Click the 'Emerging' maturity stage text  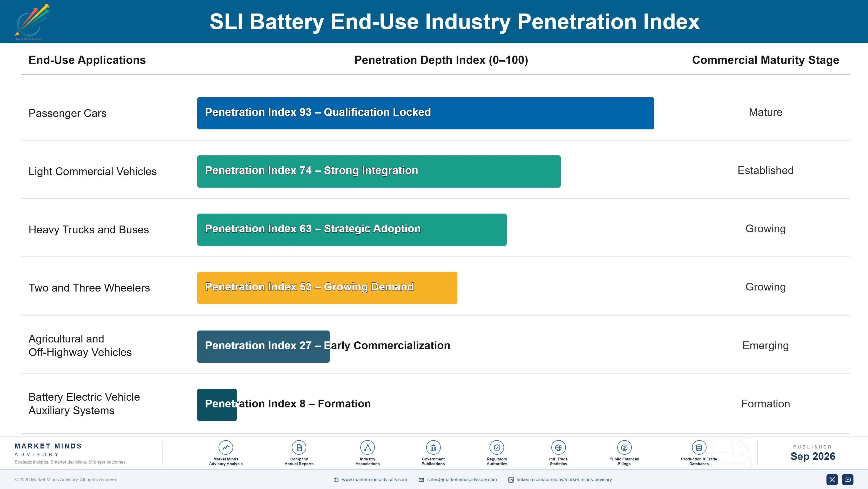[x=765, y=346]
